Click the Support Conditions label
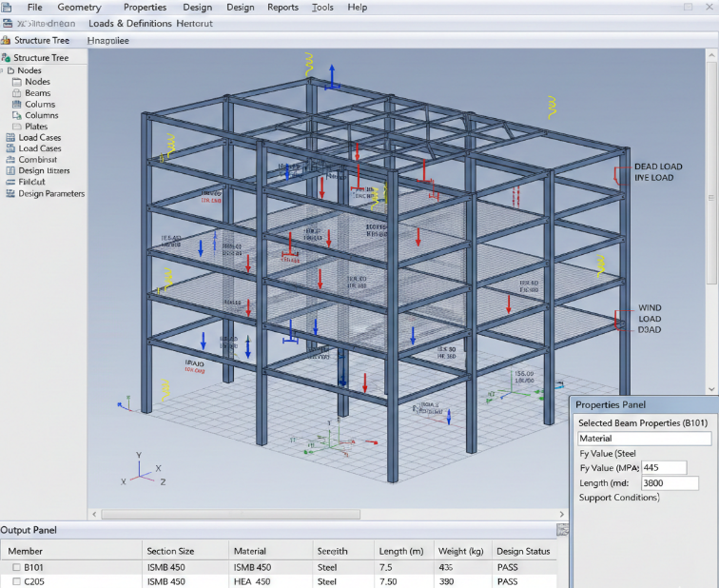Image resolution: width=719 pixels, height=588 pixels. click(619, 498)
